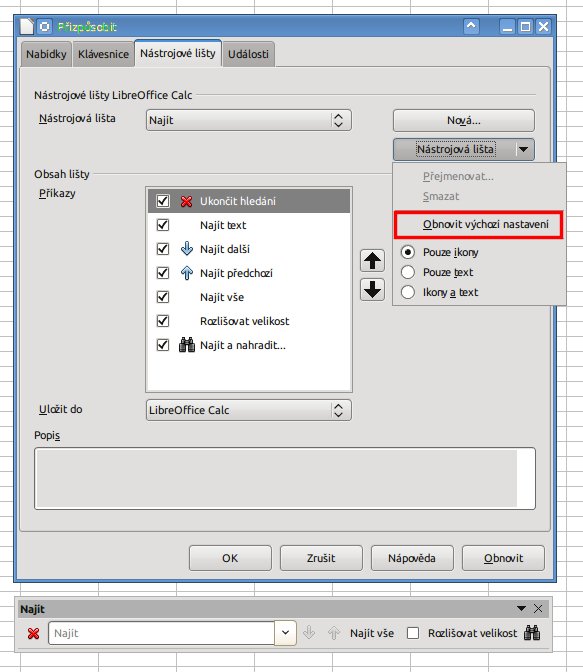Screen dimensions: 583x672
Task: Close the Najít toolbar with the X
Action: pyautogui.click(x=538, y=609)
